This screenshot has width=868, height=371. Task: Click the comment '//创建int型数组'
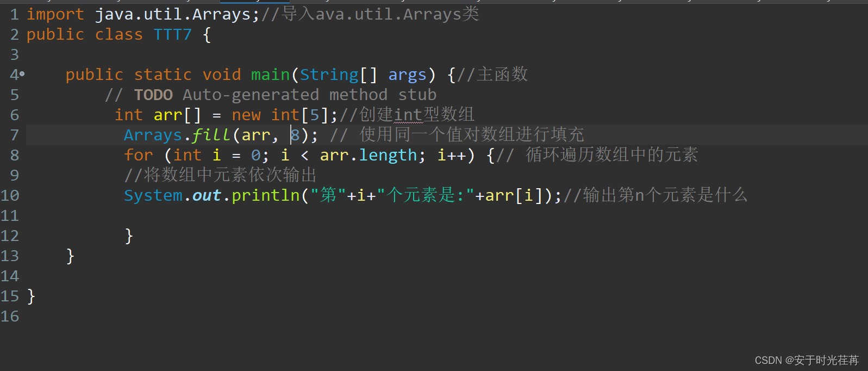(407, 114)
